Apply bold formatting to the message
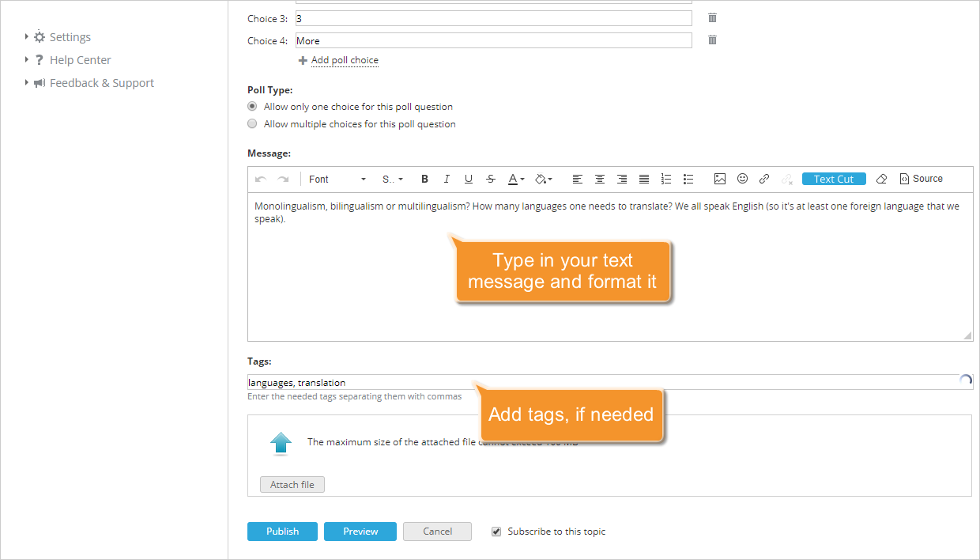 [x=424, y=179]
